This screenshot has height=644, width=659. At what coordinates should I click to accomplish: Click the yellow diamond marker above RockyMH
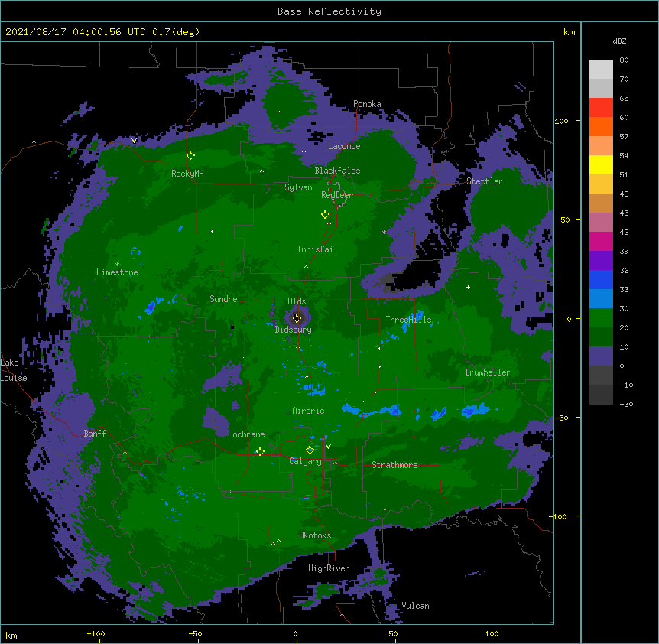[x=190, y=156]
